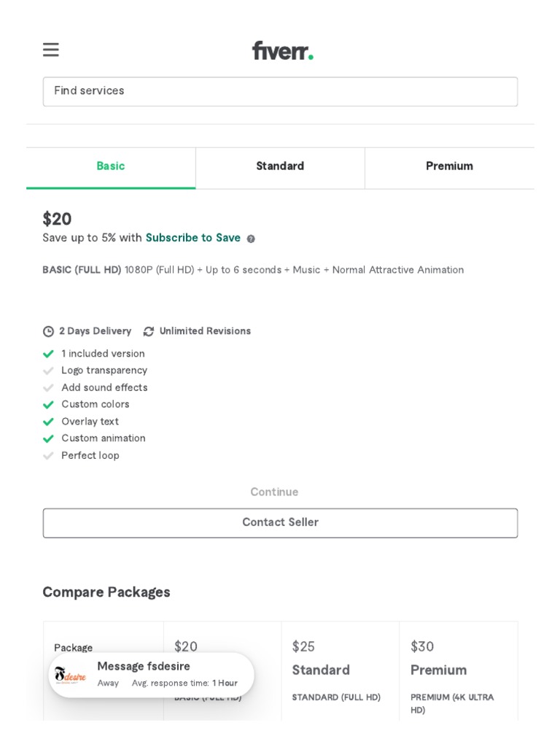Click the fsdesire seller avatar
This screenshot has width=560, height=747.
pos(70,675)
